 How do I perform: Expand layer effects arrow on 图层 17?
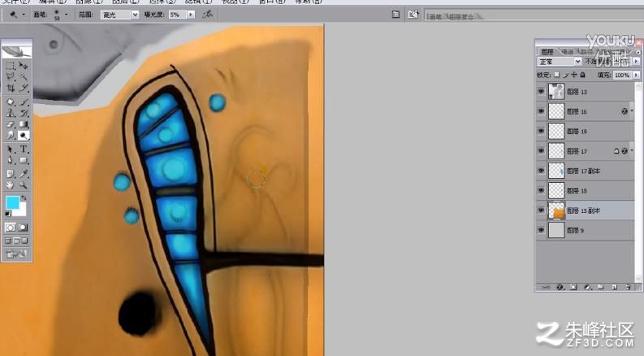pyautogui.click(x=632, y=151)
